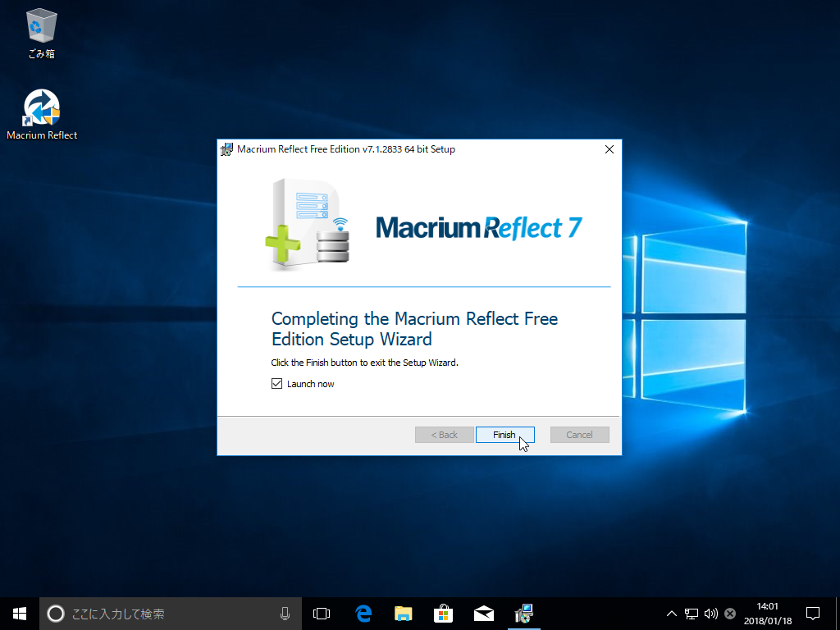Open Task View from the taskbar
The image size is (840, 630).
[322, 614]
